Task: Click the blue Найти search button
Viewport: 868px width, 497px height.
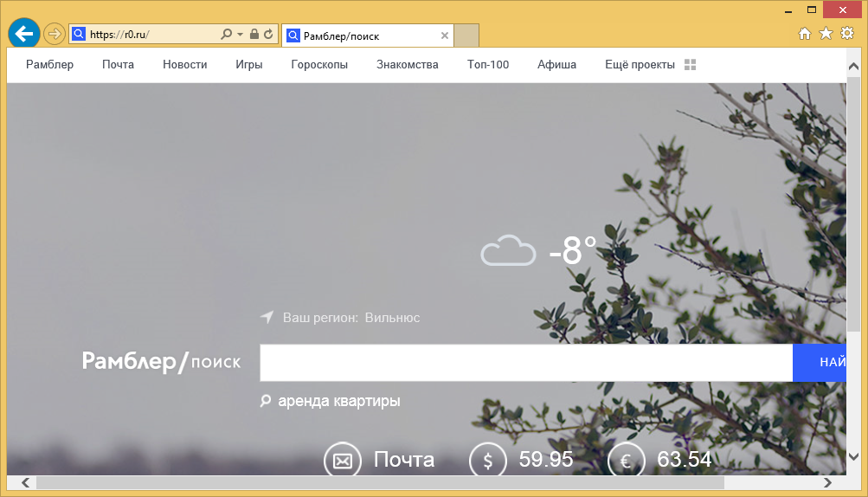Action: pyautogui.click(x=822, y=363)
